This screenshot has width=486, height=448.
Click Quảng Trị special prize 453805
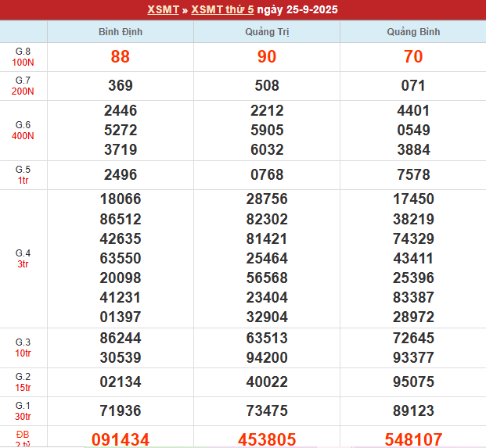tap(266, 439)
